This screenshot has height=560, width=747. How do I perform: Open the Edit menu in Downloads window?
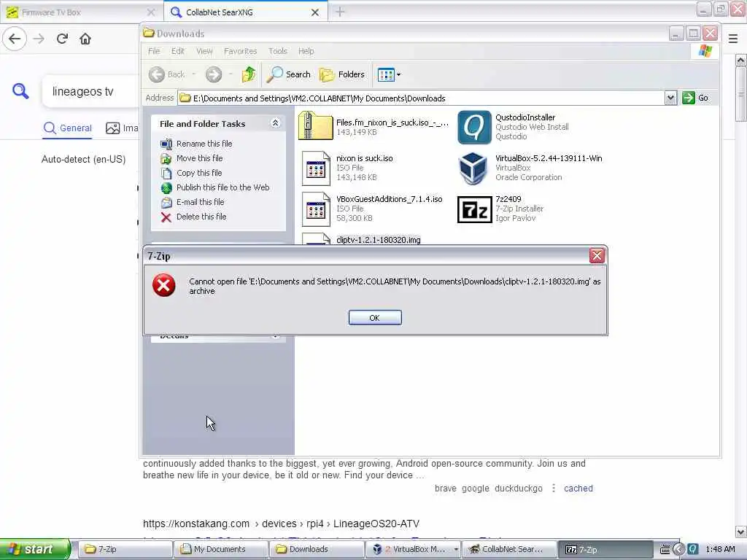pos(178,51)
